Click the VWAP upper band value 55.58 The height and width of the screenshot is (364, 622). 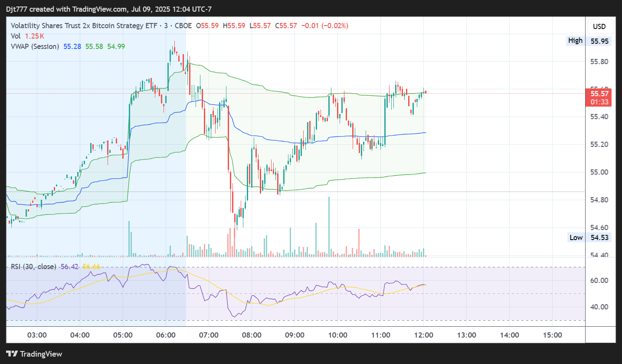[x=94, y=46]
